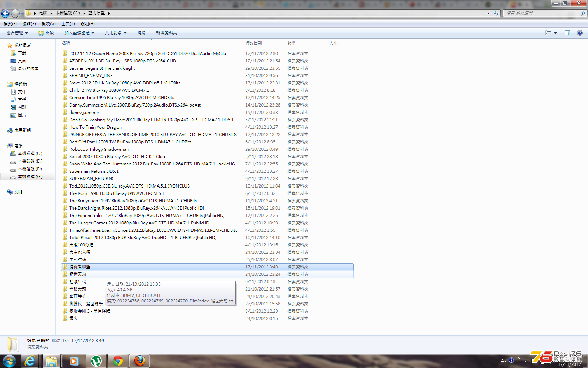The height and width of the screenshot is (368, 588).
Task: Open the 檔案(F) menu
Action: [10, 24]
